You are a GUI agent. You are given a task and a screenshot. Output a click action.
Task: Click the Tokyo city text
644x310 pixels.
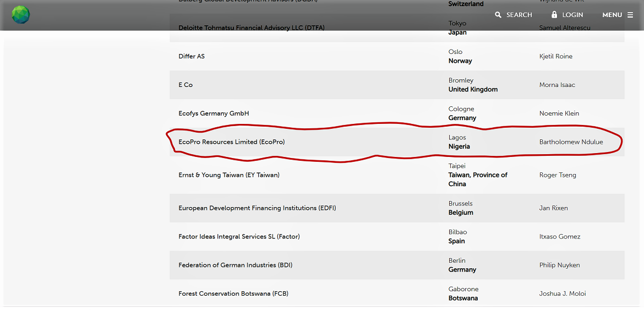pos(457,24)
